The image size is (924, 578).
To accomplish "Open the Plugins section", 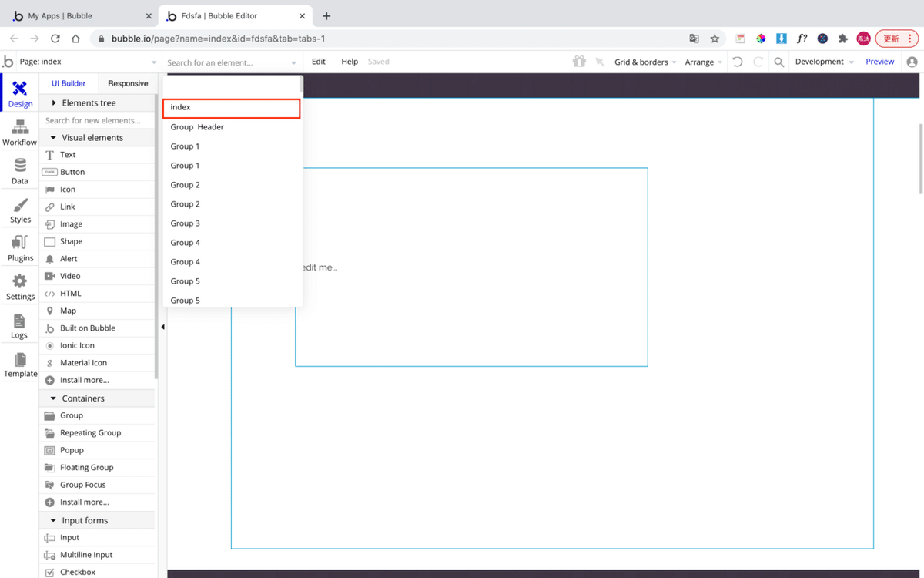I will (20, 248).
